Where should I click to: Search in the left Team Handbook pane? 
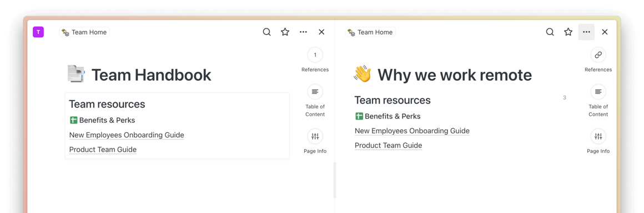pyautogui.click(x=267, y=32)
